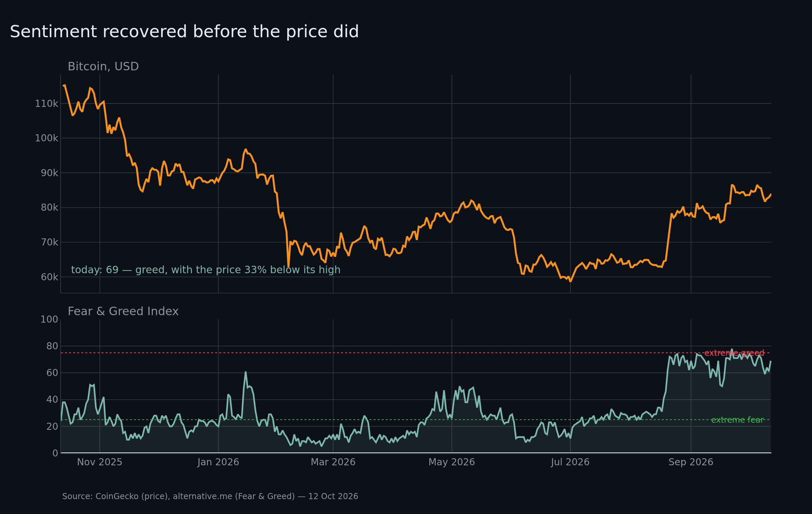This screenshot has height=514, width=812.
Task: Click the green 'extreme fear' threshold label
Action: (x=737, y=420)
